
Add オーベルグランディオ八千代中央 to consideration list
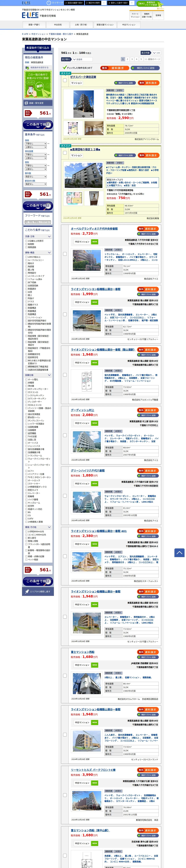pyautogui.click(x=148, y=234)
